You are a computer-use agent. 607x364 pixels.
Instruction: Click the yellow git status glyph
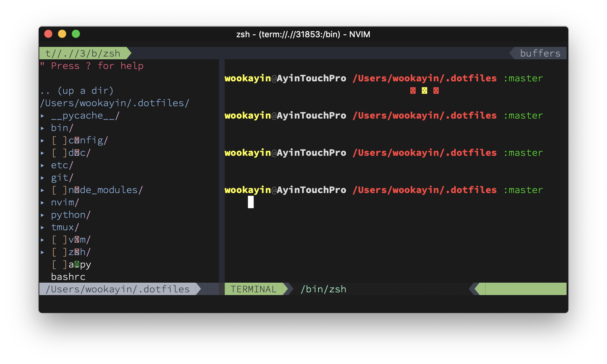tap(425, 91)
